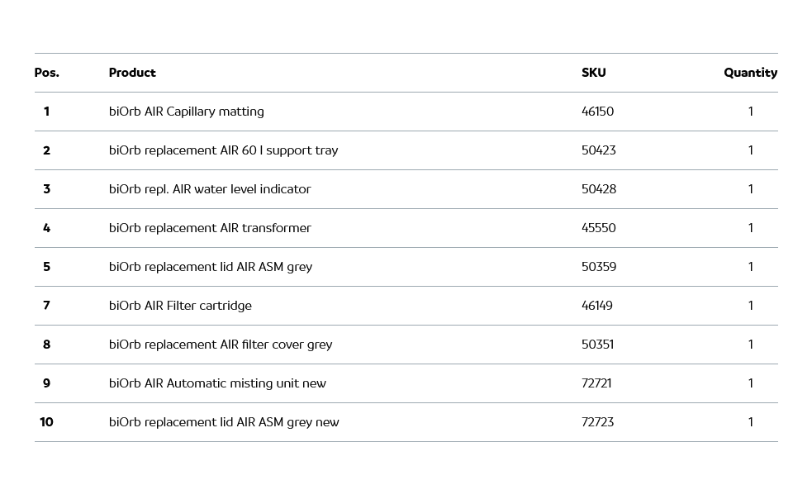Click the Quantity column header
This screenshot has height=504, width=812.
click(750, 73)
